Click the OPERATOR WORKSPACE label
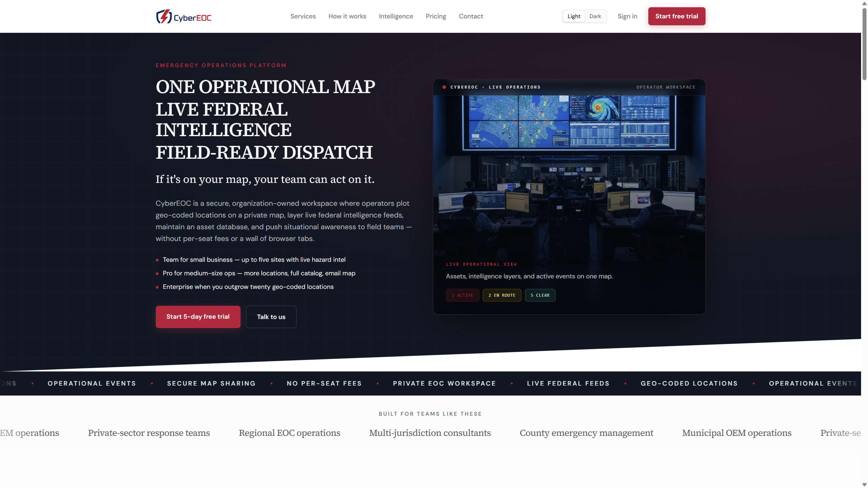868x488 pixels. (665, 87)
